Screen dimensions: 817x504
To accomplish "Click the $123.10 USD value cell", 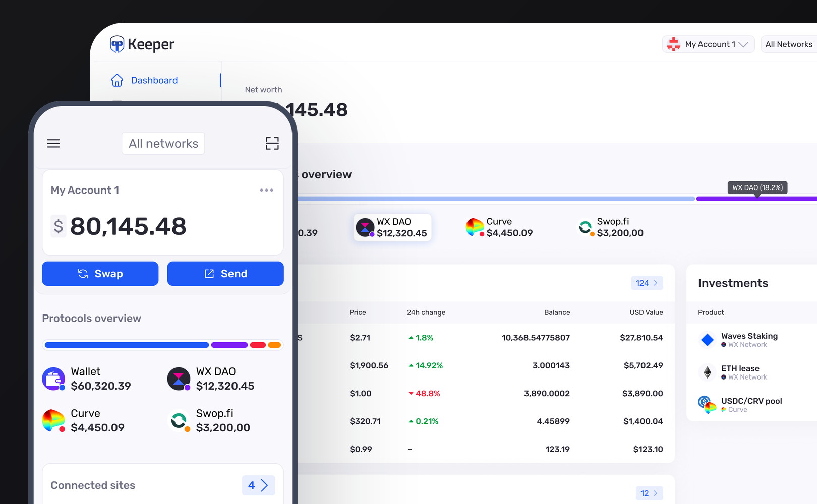I will coord(648,449).
